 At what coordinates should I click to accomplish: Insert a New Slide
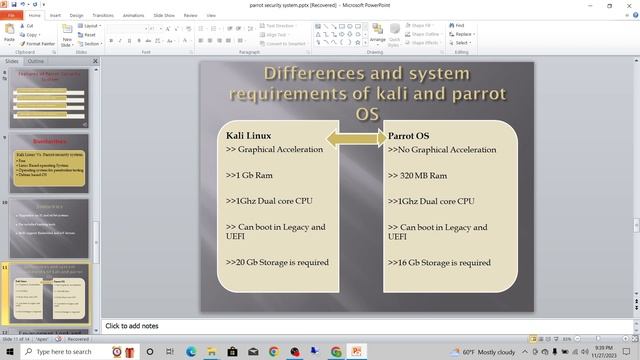coord(67,35)
